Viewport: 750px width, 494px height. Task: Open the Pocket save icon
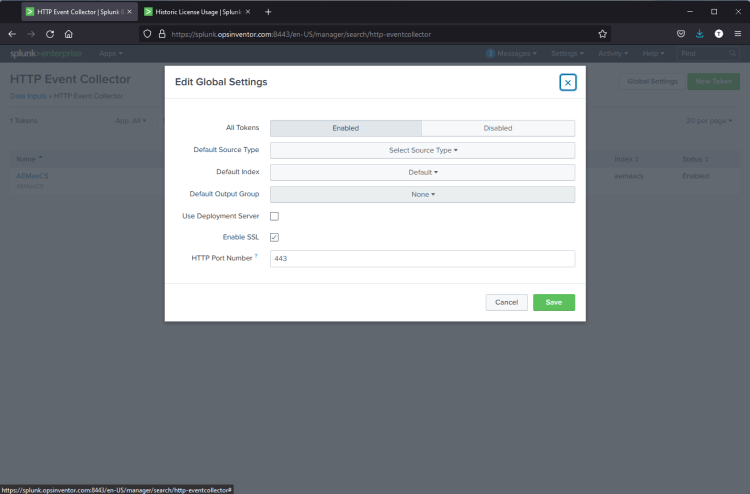[681, 34]
